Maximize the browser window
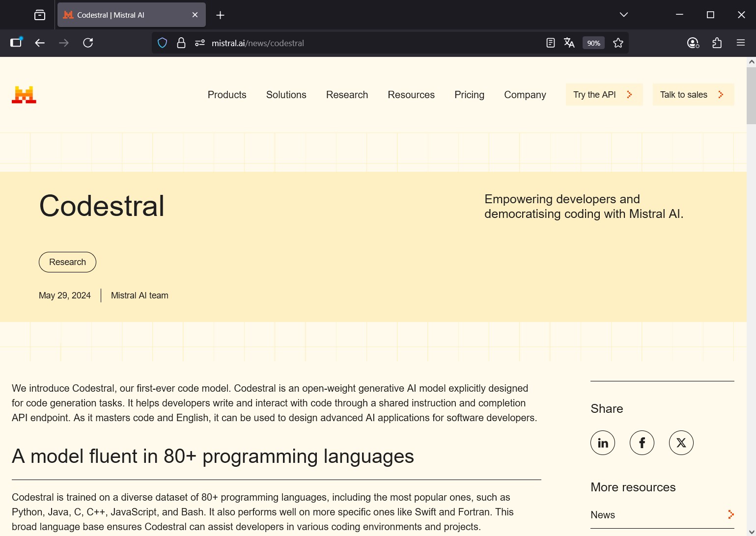This screenshot has height=536, width=756. pyautogui.click(x=710, y=15)
